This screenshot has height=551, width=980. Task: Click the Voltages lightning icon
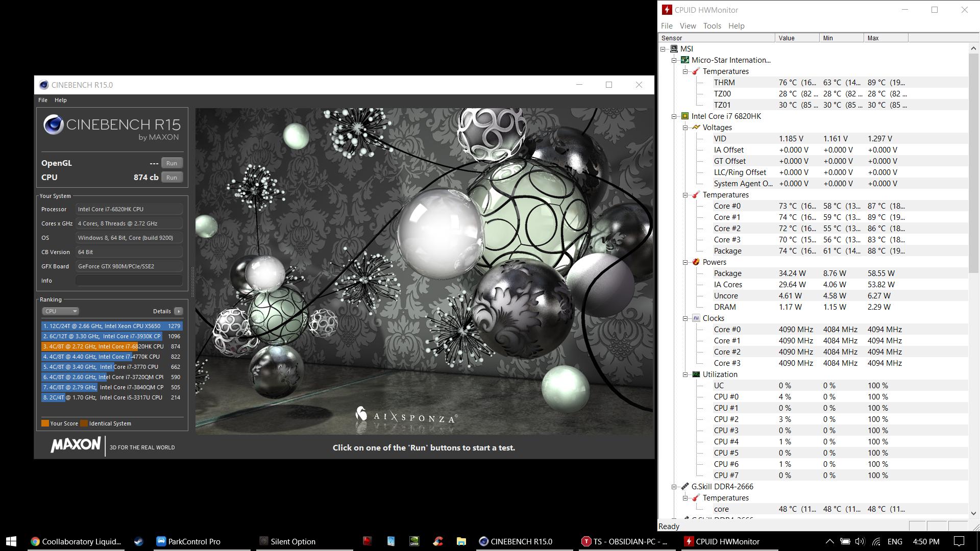pos(696,128)
